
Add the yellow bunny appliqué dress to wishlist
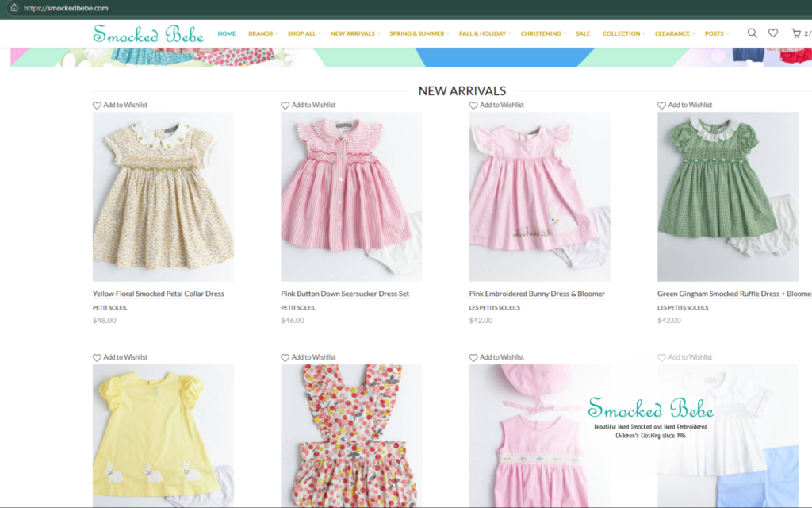[121, 357]
